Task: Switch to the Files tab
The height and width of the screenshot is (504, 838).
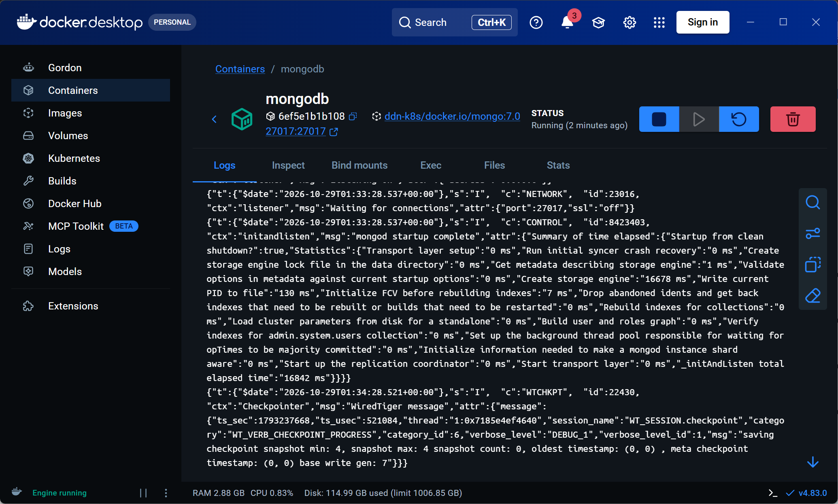Action: click(494, 165)
